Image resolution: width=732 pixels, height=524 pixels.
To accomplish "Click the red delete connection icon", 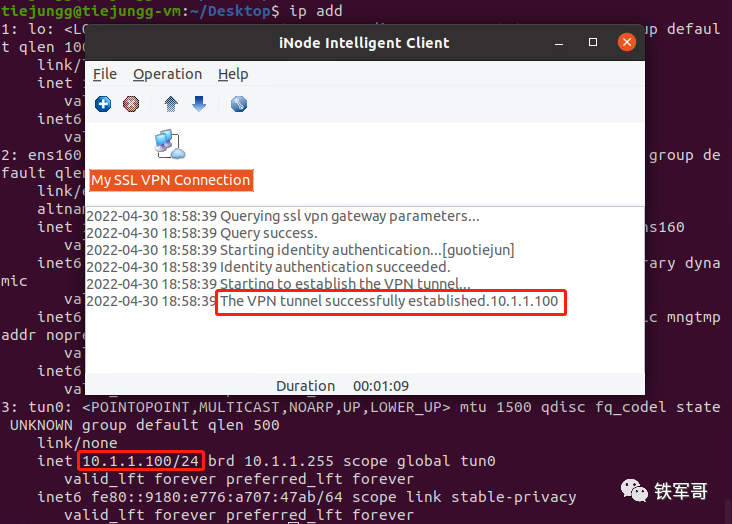I will [131, 104].
